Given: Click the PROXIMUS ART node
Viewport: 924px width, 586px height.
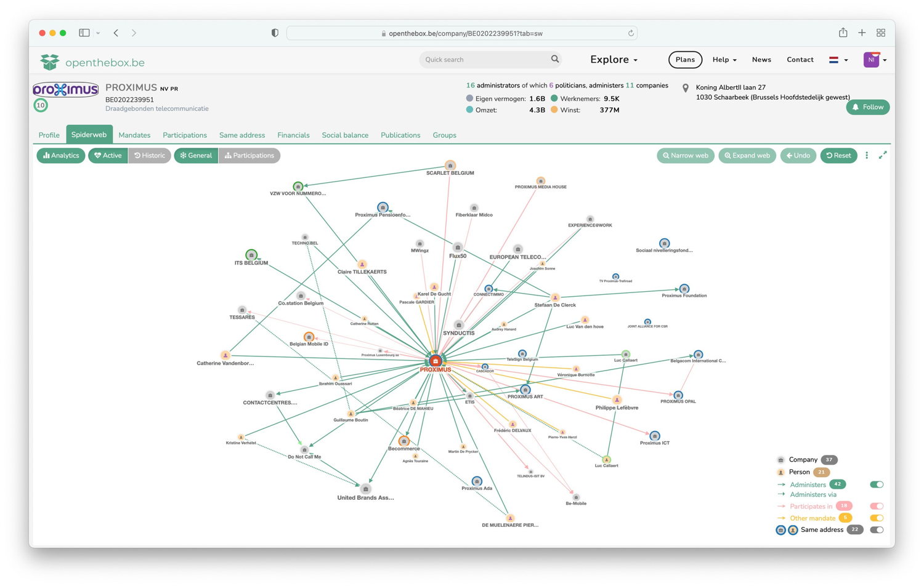Looking at the screenshot, I should click(x=525, y=389).
